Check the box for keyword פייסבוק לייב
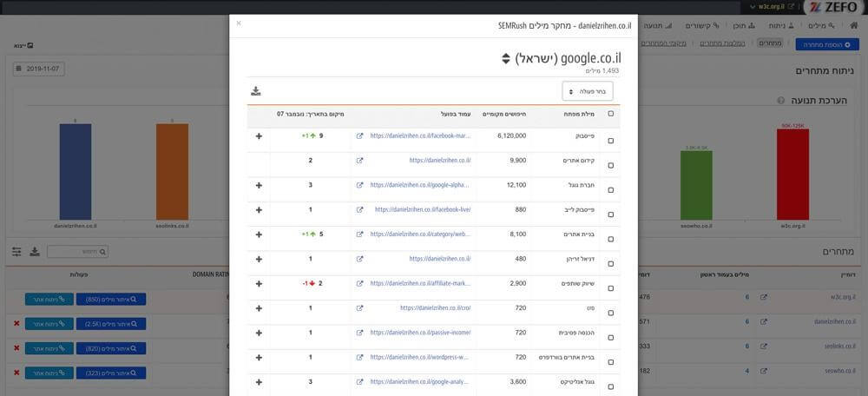868x396 pixels. 610,214
